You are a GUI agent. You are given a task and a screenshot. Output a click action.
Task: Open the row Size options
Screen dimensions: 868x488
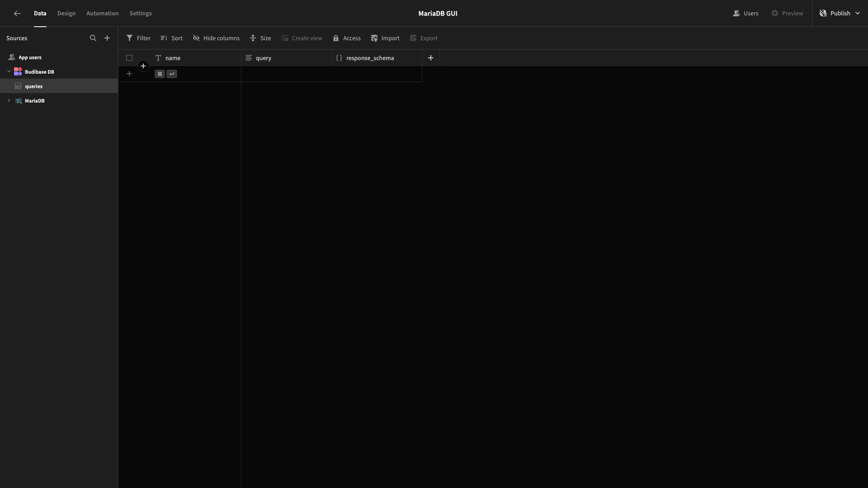tap(260, 38)
